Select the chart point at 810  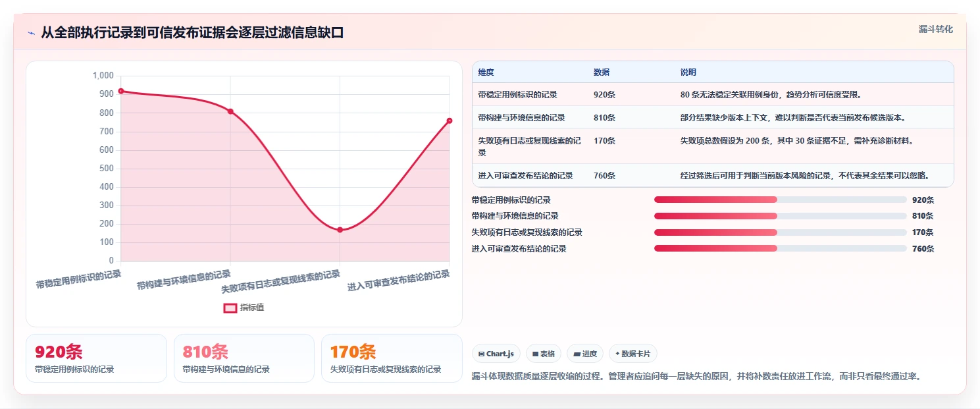tap(230, 111)
